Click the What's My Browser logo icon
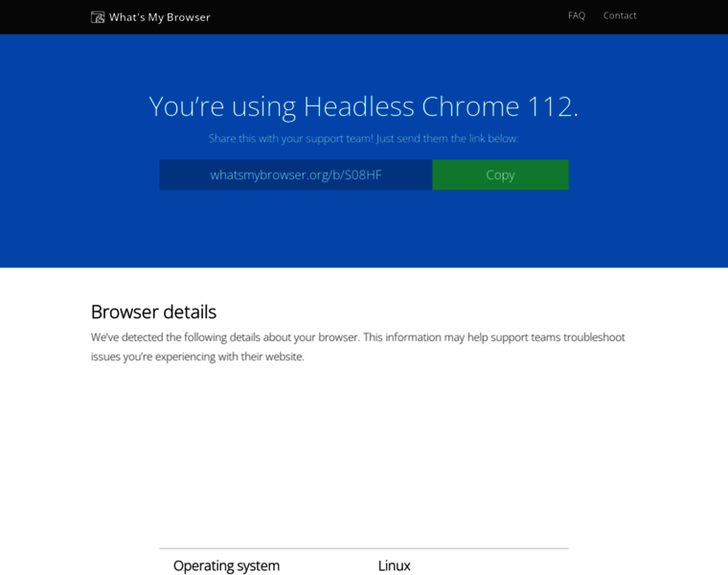The image size is (728, 575). [x=98, y=17]
